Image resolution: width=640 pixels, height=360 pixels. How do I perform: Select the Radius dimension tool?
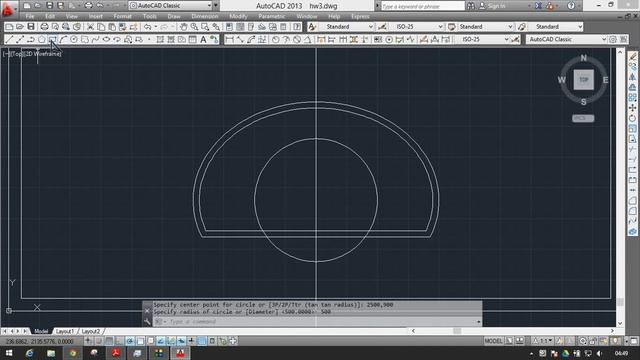pyautogui.click(x=276, y=39)
